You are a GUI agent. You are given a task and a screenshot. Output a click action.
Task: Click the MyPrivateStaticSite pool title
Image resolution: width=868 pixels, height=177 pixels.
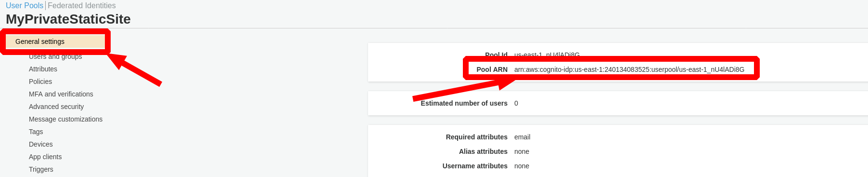(x=68, y=19)
